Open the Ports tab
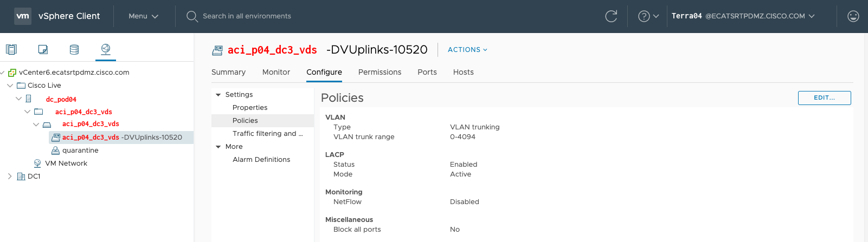The height and width of the screenshot is (242, 868). [x=427, y=72]
